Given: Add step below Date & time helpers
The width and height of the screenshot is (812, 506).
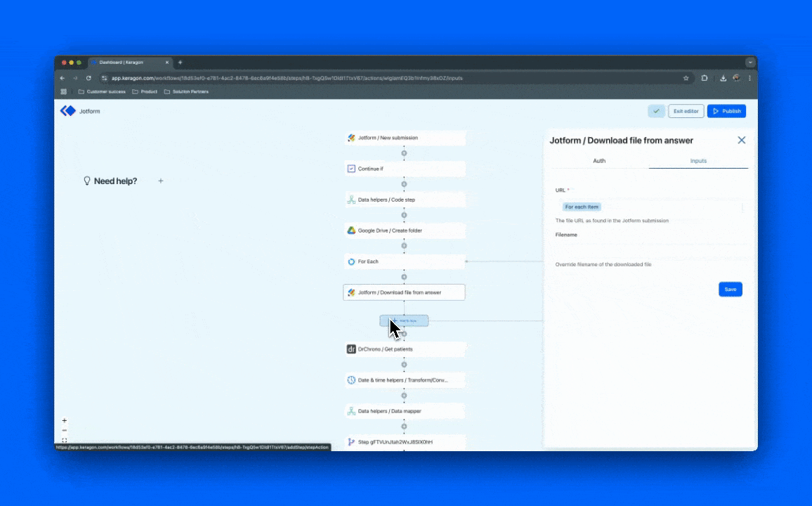Looking at the screenshot, I should pos(404,396).
